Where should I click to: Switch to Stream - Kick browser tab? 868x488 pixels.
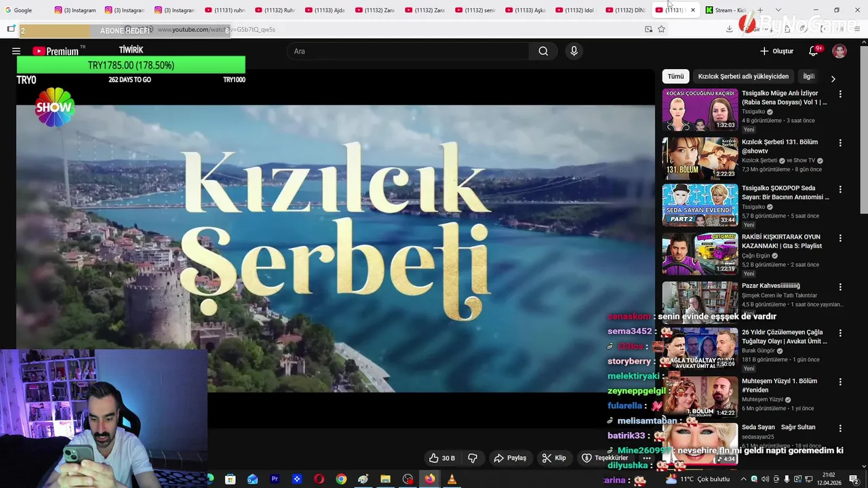tap(726, 10)
